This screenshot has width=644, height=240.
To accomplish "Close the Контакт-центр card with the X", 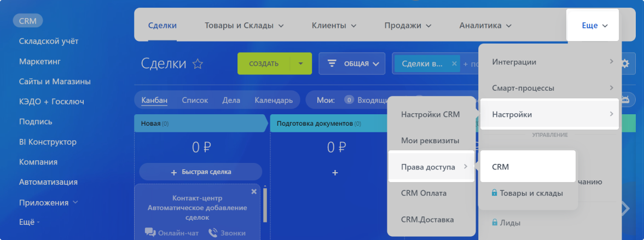I will coord(254,192).
